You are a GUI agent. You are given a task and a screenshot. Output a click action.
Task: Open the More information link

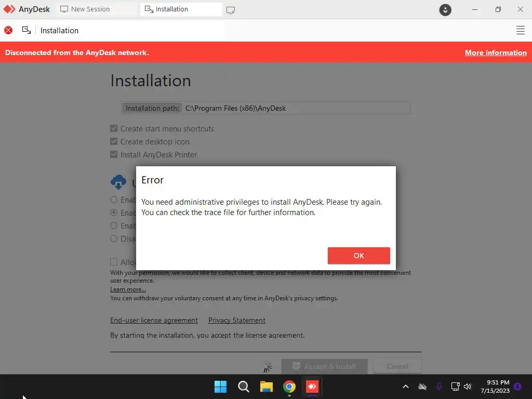(496, 52)
